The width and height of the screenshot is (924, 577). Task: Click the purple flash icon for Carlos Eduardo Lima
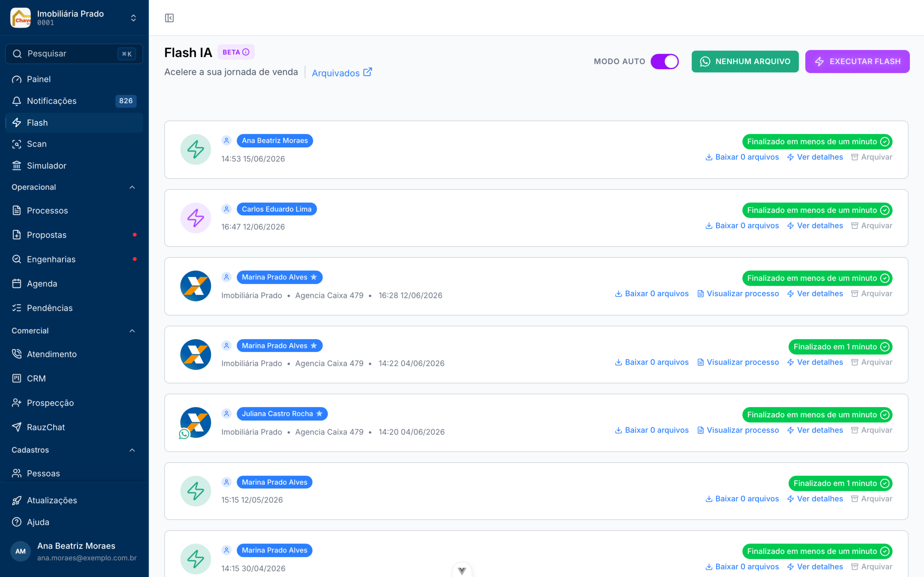point(196,218)
